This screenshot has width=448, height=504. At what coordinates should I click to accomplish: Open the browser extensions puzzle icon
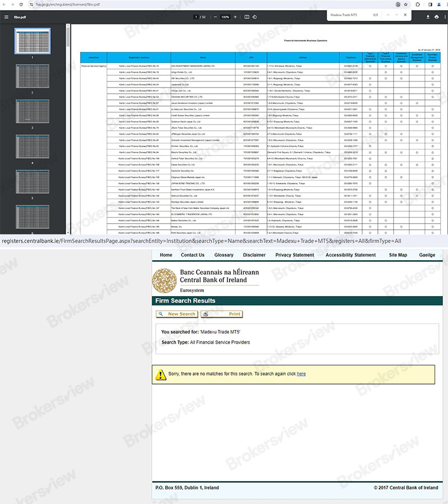click(x=418, y=4)
